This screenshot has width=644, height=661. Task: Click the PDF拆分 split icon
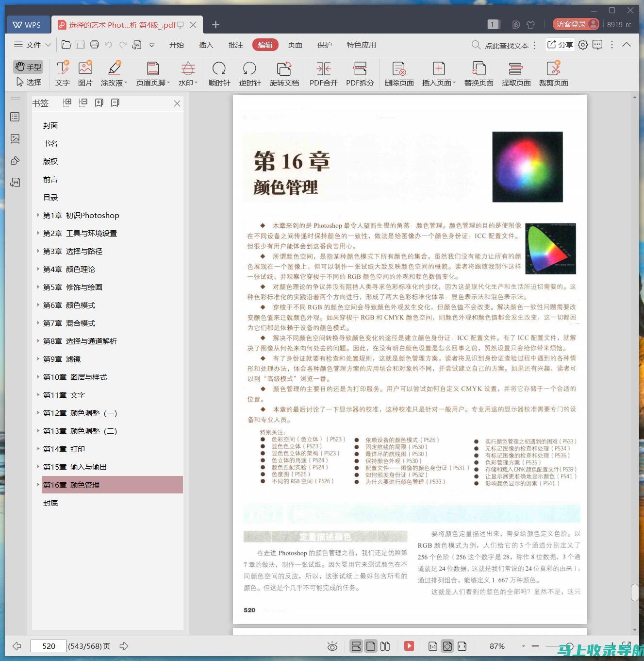(x=360, y=68)
